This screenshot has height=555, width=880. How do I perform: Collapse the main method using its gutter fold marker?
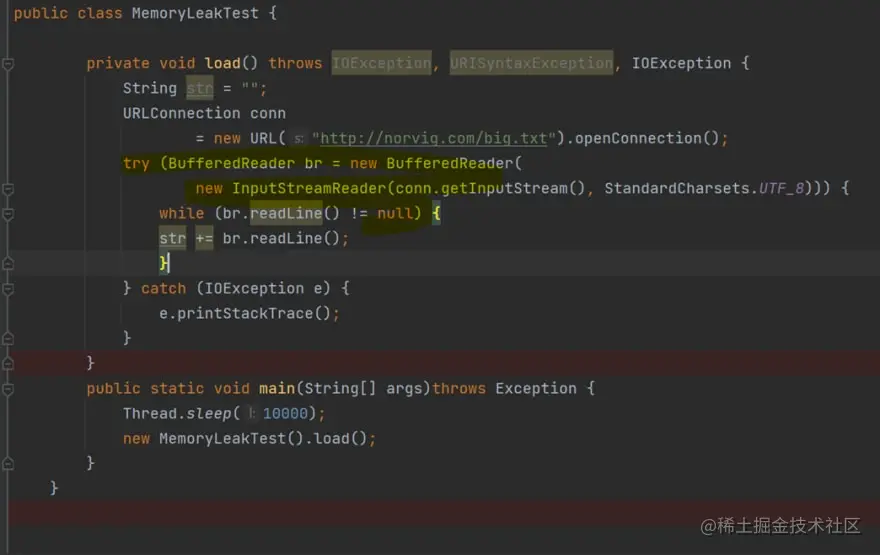8,389
